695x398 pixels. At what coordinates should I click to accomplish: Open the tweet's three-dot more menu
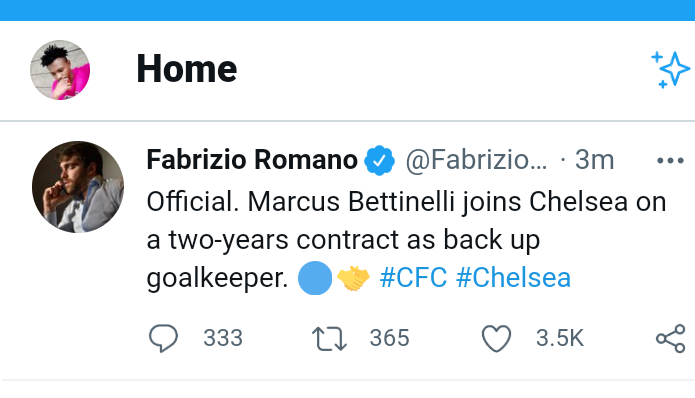(670, 160)
